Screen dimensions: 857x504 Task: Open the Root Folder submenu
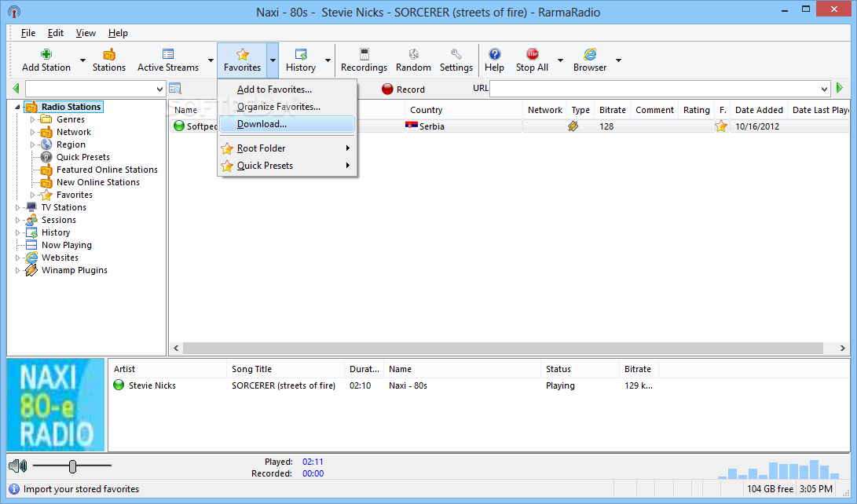(287, 148)
